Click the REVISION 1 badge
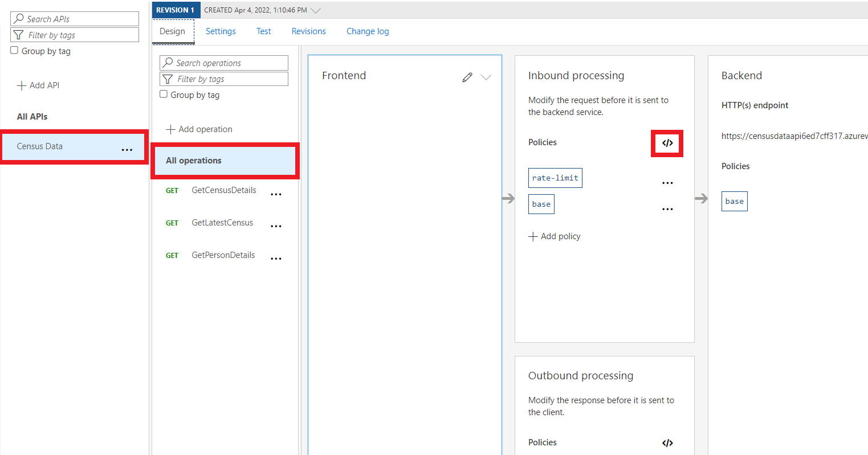Image resolution: width=868 pixels, height=455 pixels. click(176, 10)
